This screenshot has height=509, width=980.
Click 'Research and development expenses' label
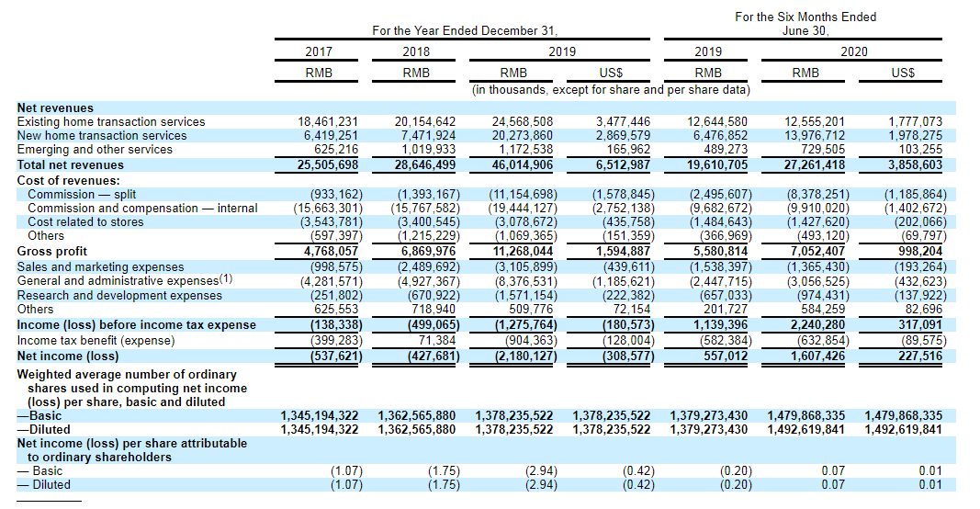(x=119, y=295)
